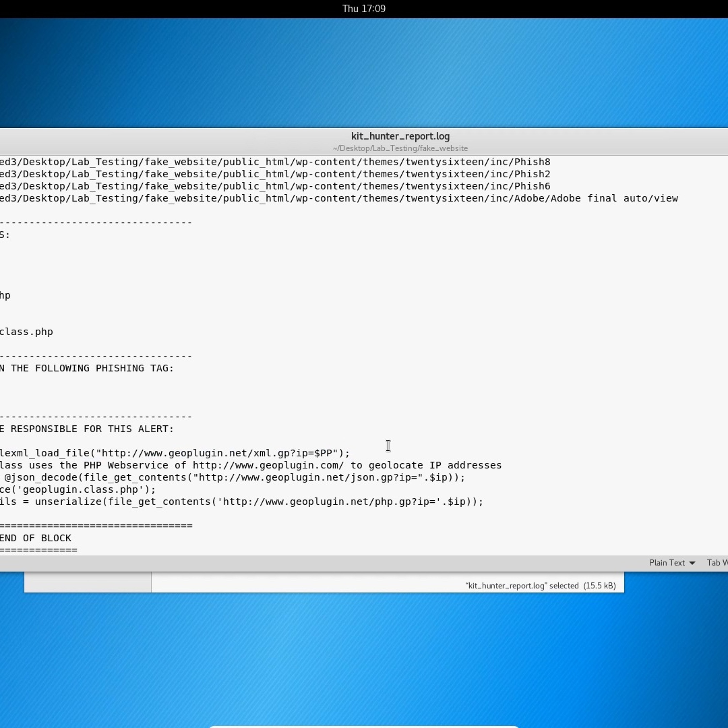Screen dimensions: 728x728
Task: Click the Plain Text dropdown arrow
Action: coord(692,563)
